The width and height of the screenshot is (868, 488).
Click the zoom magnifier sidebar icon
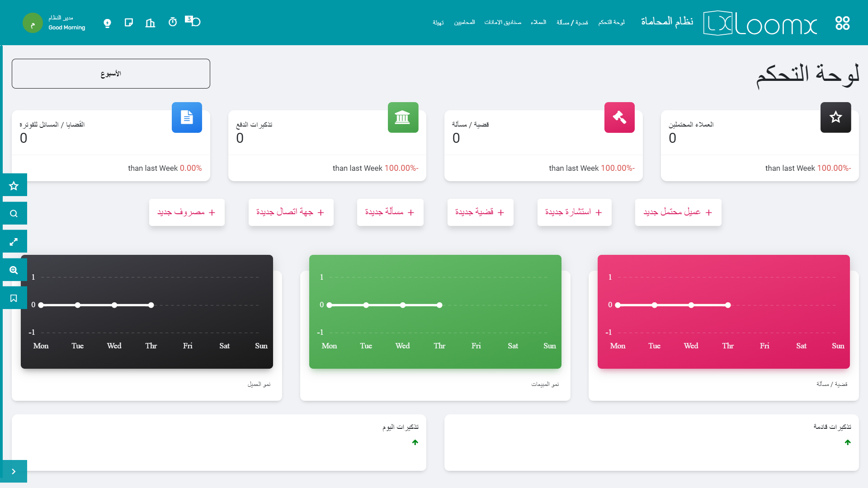[x=14, y=270]
